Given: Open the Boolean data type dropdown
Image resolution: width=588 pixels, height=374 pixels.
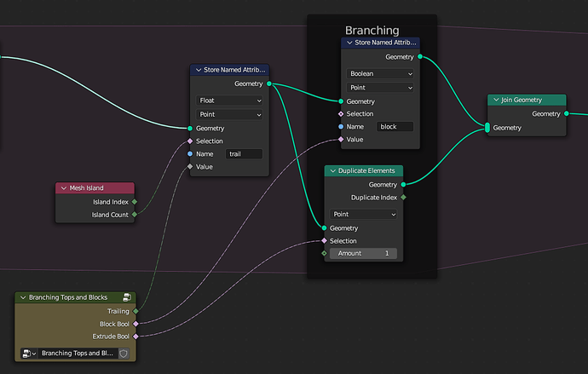Looking at the screenshot, I should pos(380,74).
